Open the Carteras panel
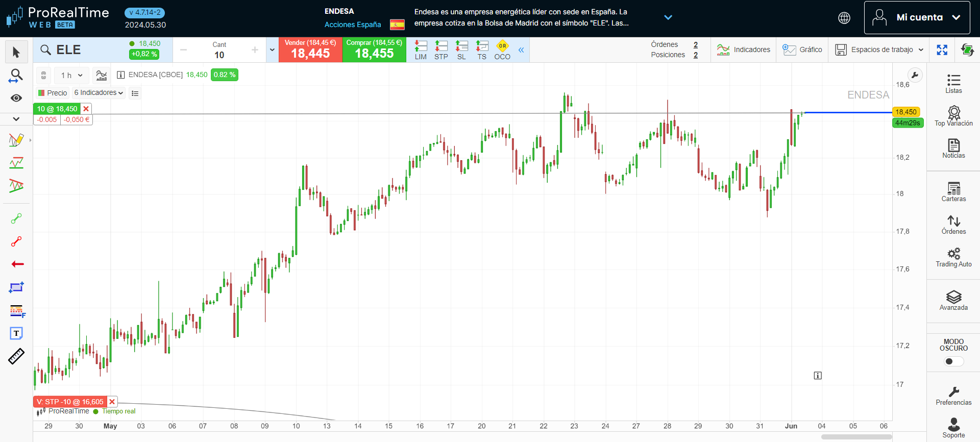This screenshot has width=980, height=442. (x=953, y=192)
